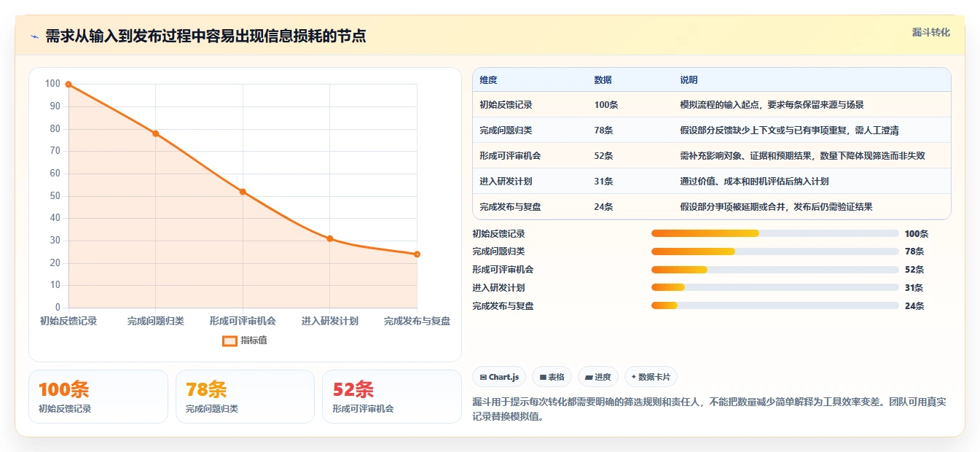Click the 进度 chip
This screenshot has width=980, height=452.
pos(598,377)
